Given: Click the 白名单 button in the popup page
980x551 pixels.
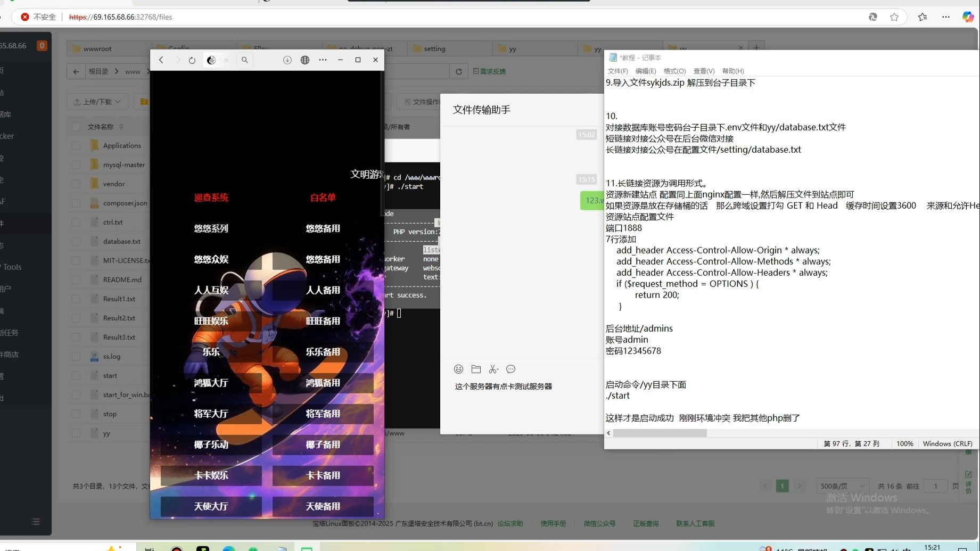Looking at the screenshot, I should (x=323, y=198).
